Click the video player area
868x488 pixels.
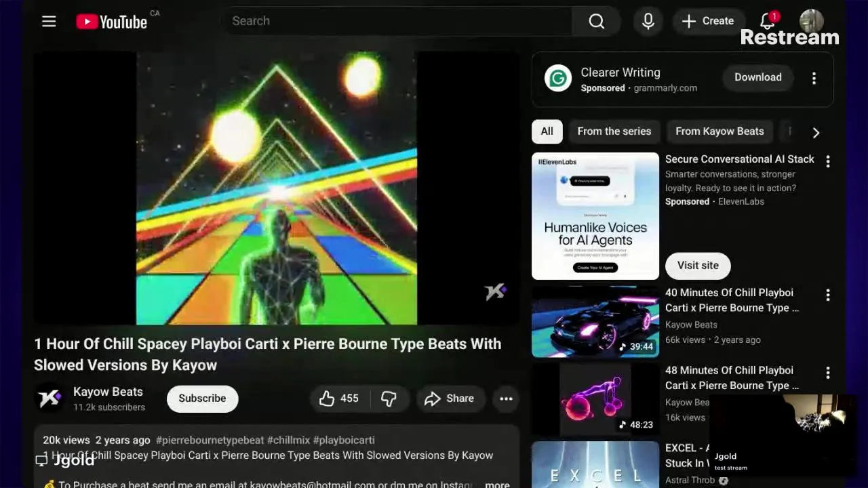coord(277,188)
